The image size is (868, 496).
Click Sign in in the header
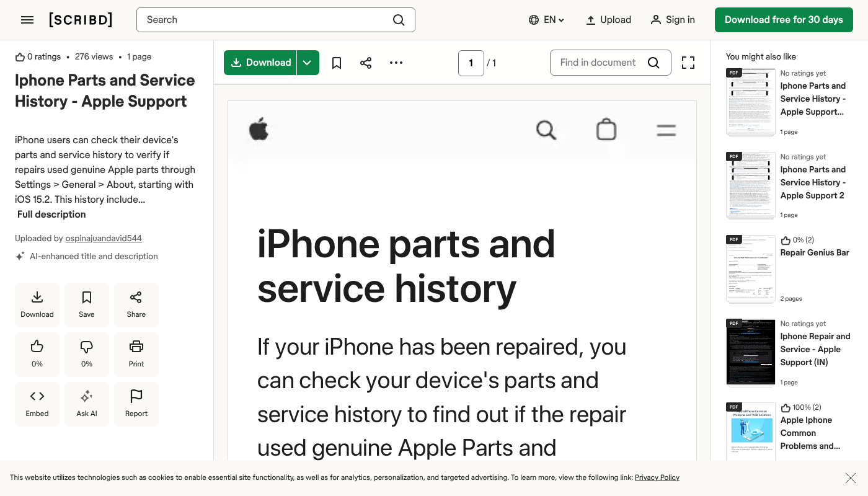[x=673, y=20]
